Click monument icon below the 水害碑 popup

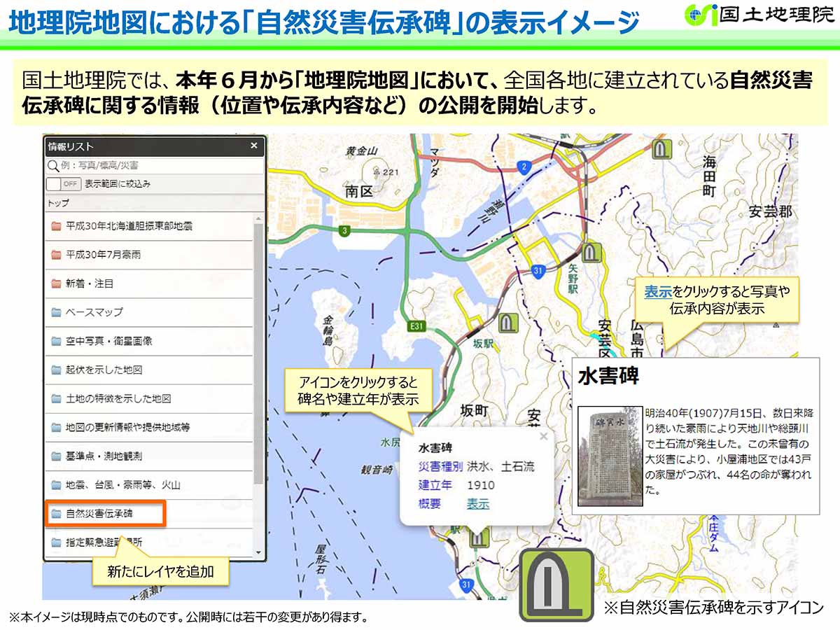[x=479, y=537]
